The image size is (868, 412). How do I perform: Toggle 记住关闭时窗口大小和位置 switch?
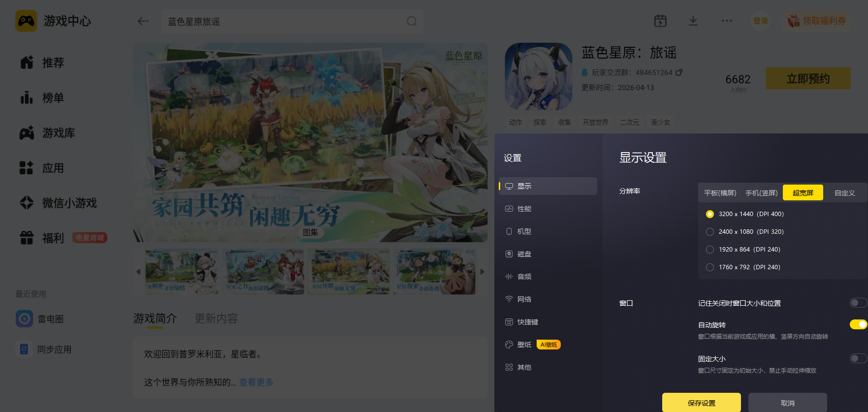point(858,303)
